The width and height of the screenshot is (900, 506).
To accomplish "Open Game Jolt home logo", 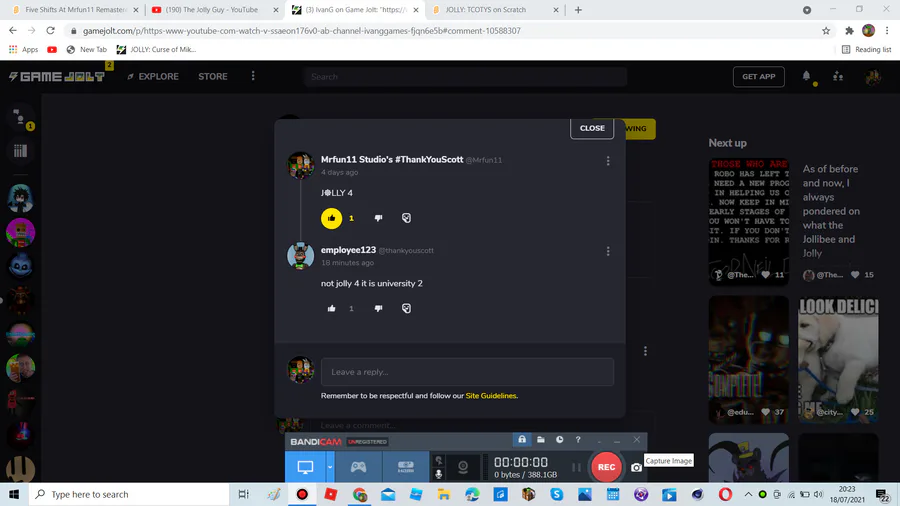I will pyautogui.click(x=57, y=76).
